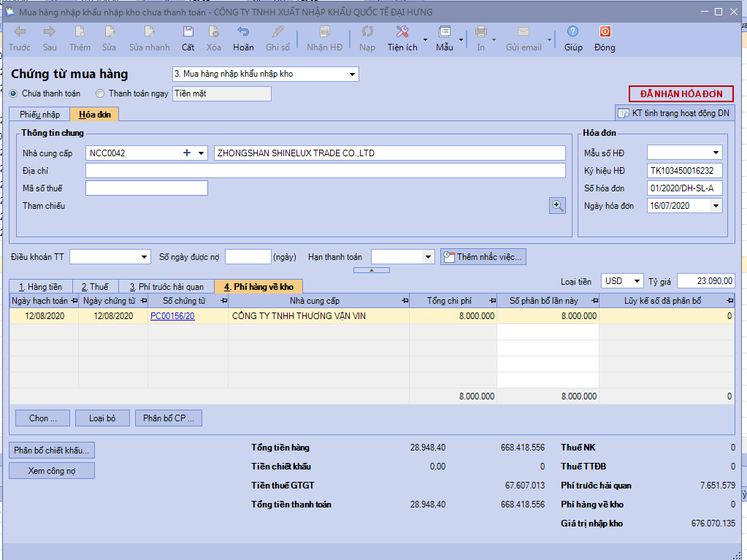The height and width of the screenshot is (560, 747).
Task: Click the Mã số thuế input field
Action: [147, 188]
